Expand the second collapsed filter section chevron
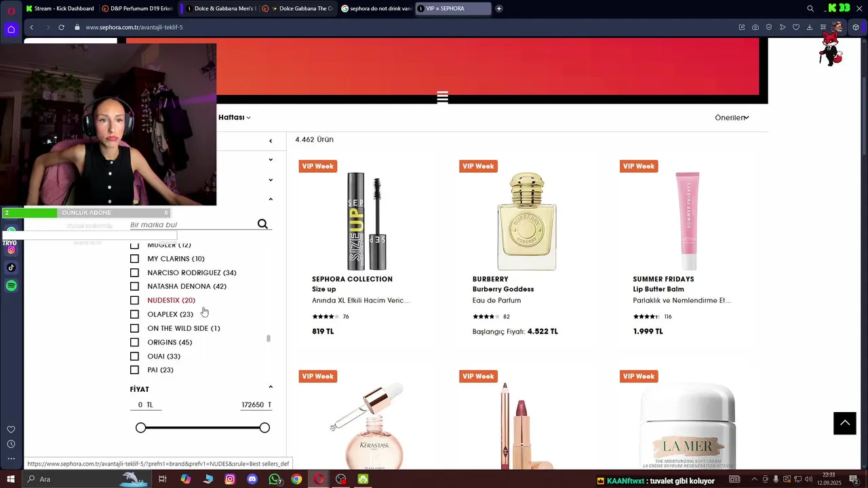The image size is (868, 488). click(271, 180)
